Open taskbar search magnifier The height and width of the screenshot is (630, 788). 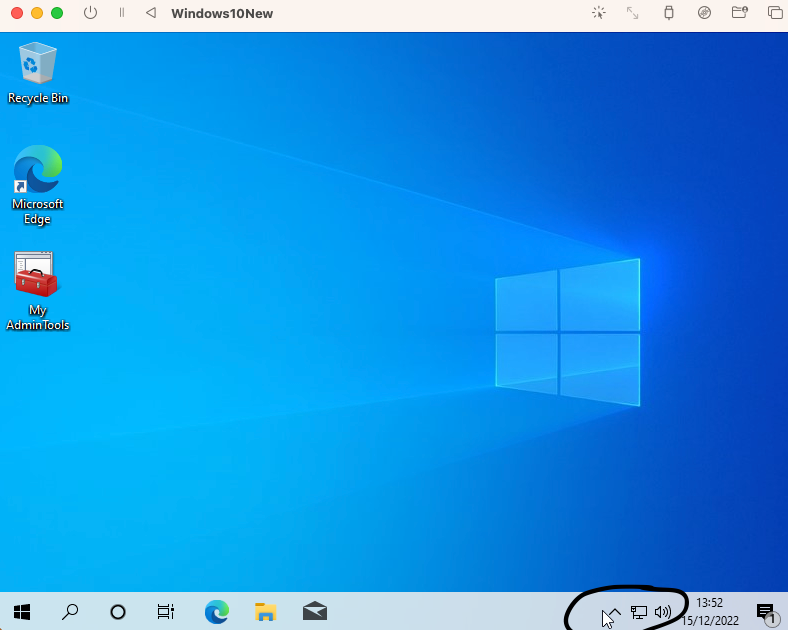[x=70, y=612]
